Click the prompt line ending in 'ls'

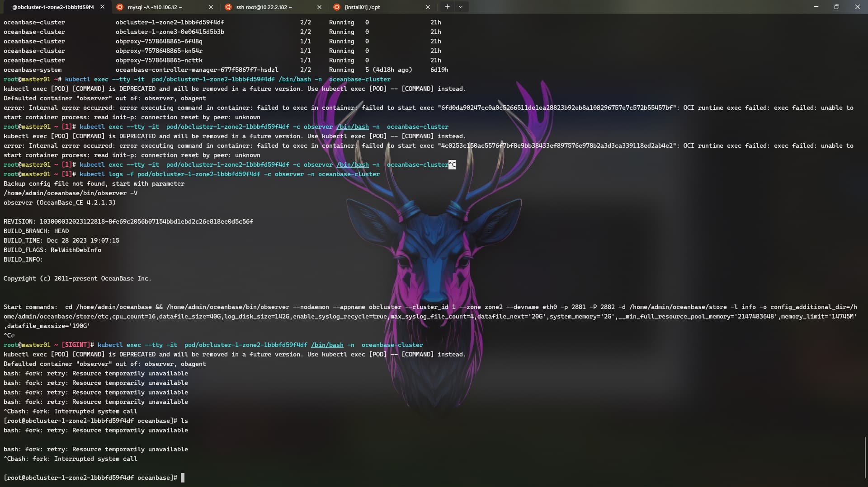(x=96, y=421)
